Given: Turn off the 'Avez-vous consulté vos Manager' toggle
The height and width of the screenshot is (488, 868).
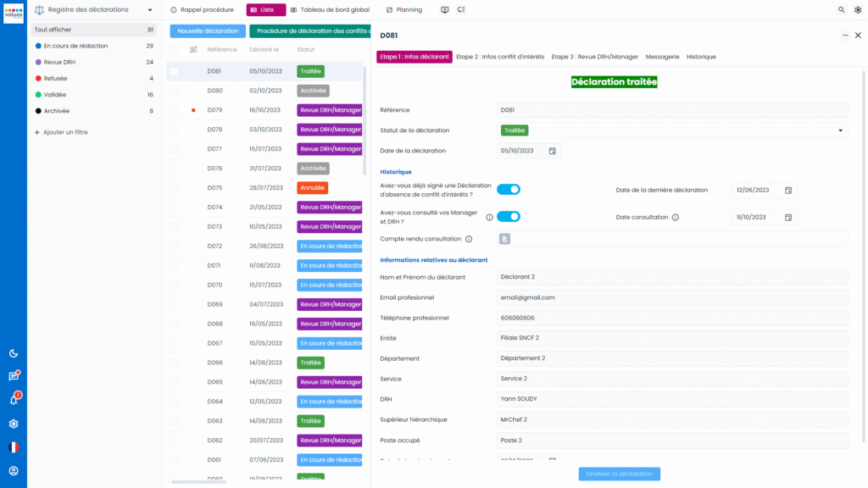Looking at the screenshot, I should click(509, 216).
